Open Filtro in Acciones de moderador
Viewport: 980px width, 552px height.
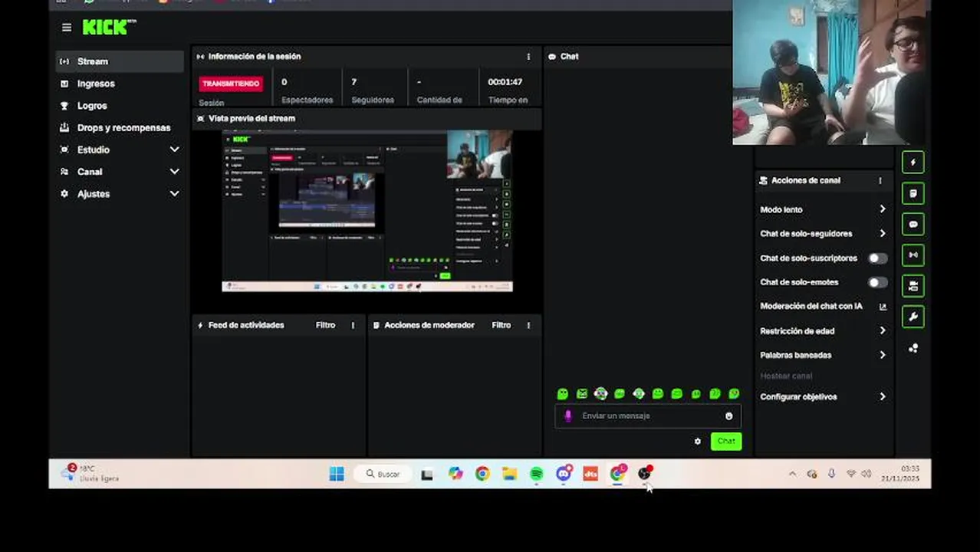coord(501,325)
